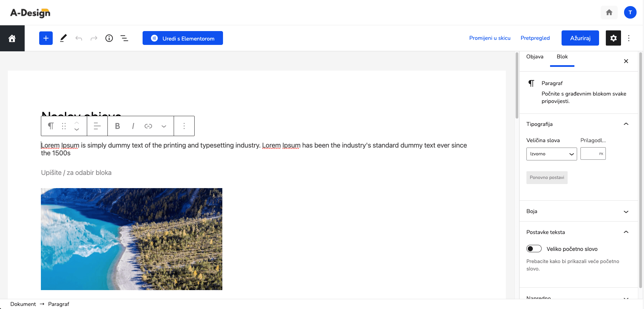The width and height of the screenshot is (644, 309).
Task: Switch to the Objava tab
Action: (x=535, y=57)
